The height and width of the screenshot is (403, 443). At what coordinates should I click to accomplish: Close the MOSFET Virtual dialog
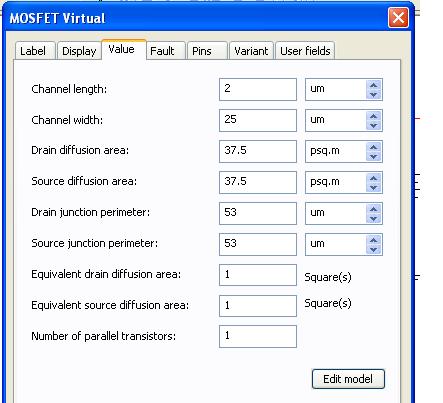tap(398, 18)
